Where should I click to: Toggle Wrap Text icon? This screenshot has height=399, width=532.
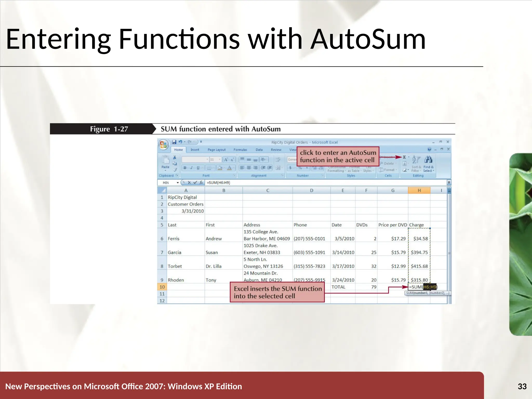[278, 159]
